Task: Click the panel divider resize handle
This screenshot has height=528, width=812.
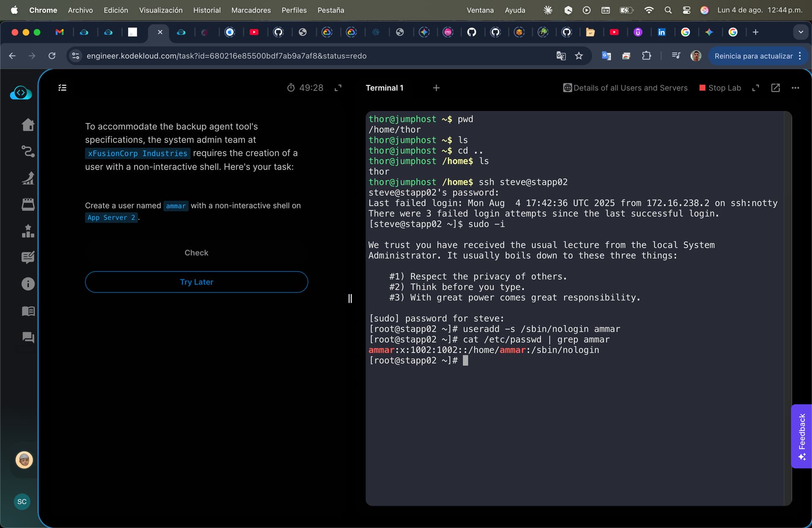Action: click(x=350, y=298)
